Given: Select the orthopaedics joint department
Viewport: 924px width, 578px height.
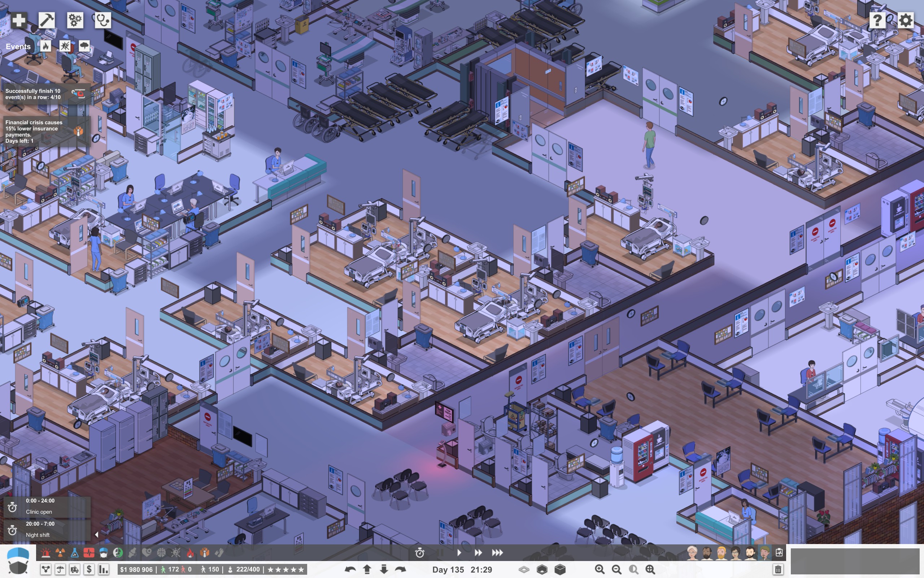Looking at the screenshot, I should coord(132,552).
